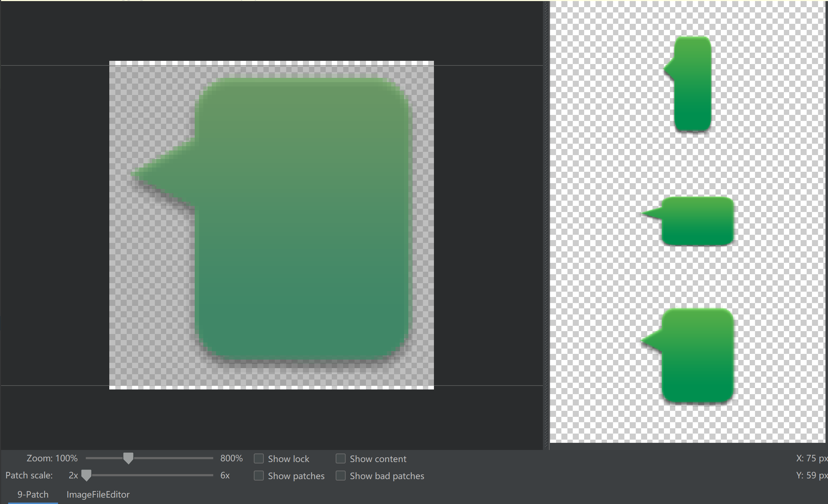Enable Show bad patches checkbox
Screen dimensions: 828x504
(x=341, y=476)
